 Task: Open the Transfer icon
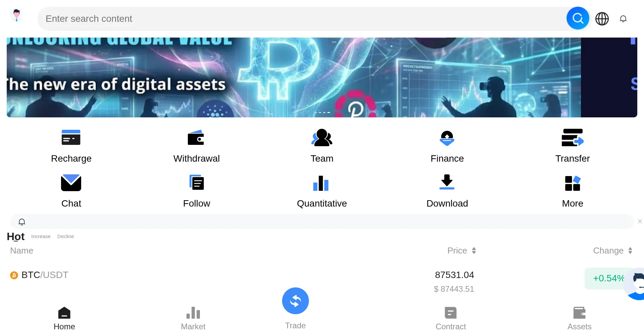(x=572, y=137)
